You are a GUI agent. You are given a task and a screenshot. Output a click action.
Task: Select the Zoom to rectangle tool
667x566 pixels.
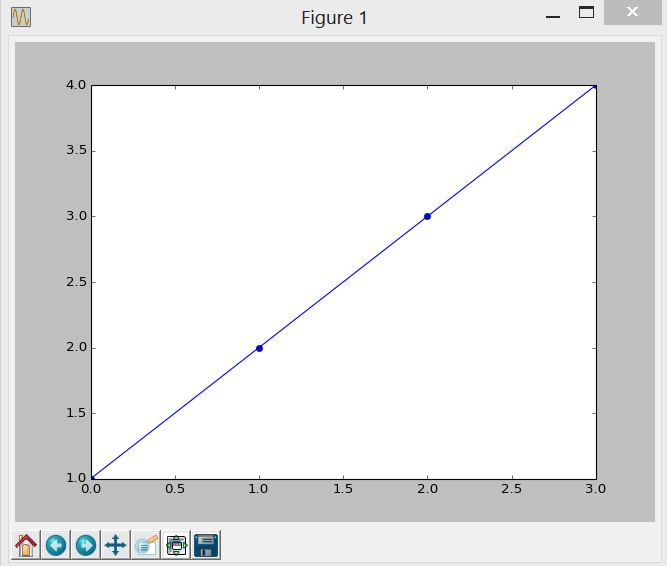(146, 545)
